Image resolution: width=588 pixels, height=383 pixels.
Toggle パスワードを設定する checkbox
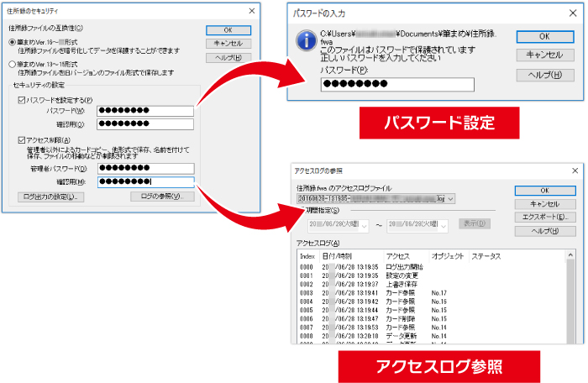tap(22, 99)
